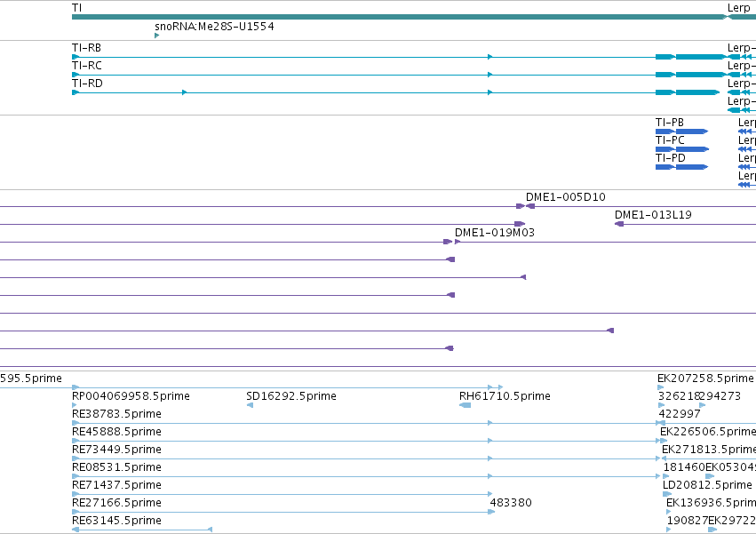Open the DME1-019M03 clone label
Screen dimensions: 756x534
pos(495,233)
